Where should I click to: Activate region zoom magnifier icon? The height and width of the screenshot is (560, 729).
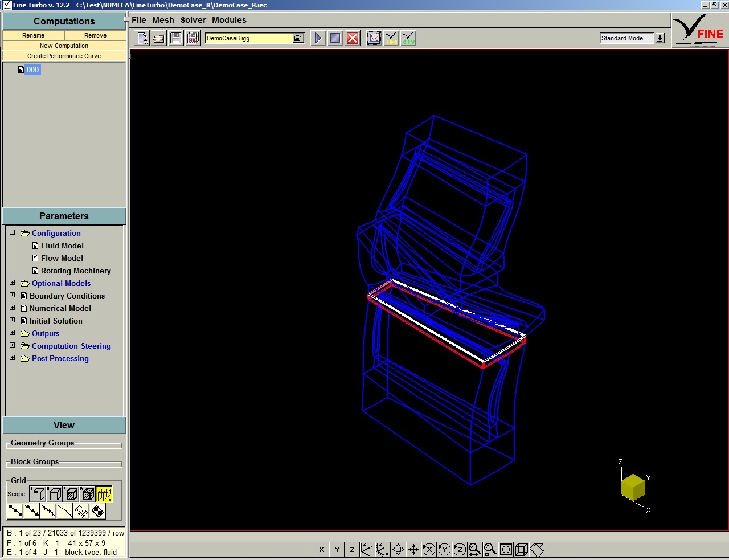pyautogui.click(x=490, y=549)
